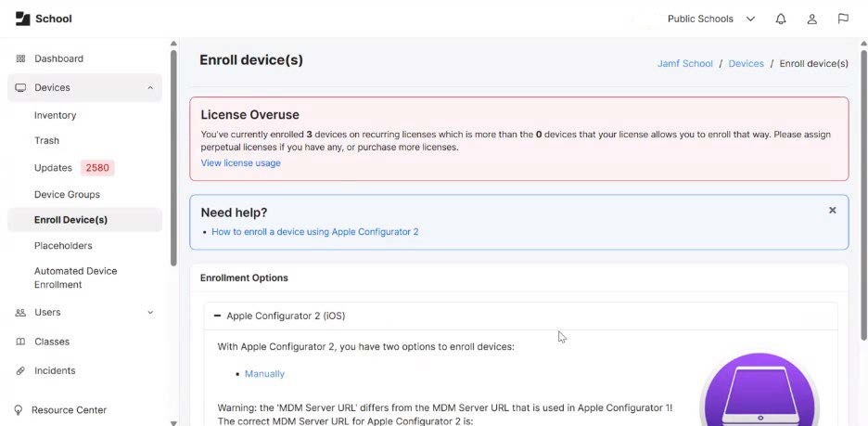The height and width of the screenshot is (426, 868).
Task: Open Incidents in sidebar
Action: pos(55,370)
